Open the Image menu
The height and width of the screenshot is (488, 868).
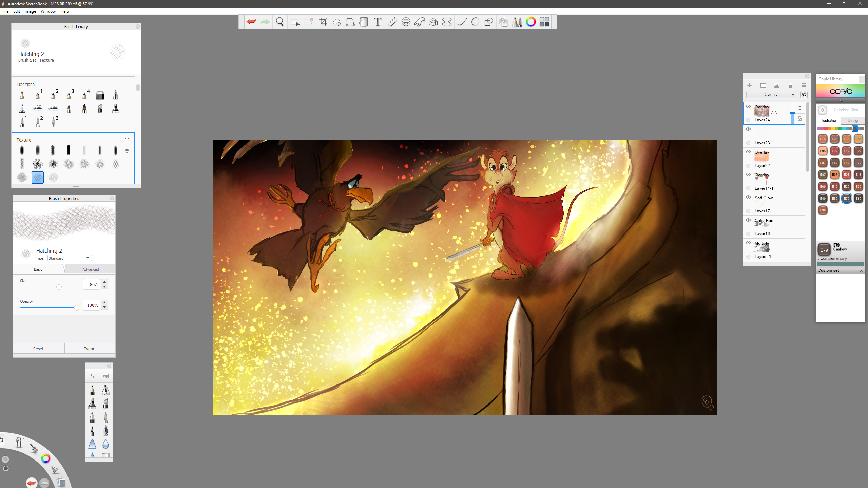[30, 11]
